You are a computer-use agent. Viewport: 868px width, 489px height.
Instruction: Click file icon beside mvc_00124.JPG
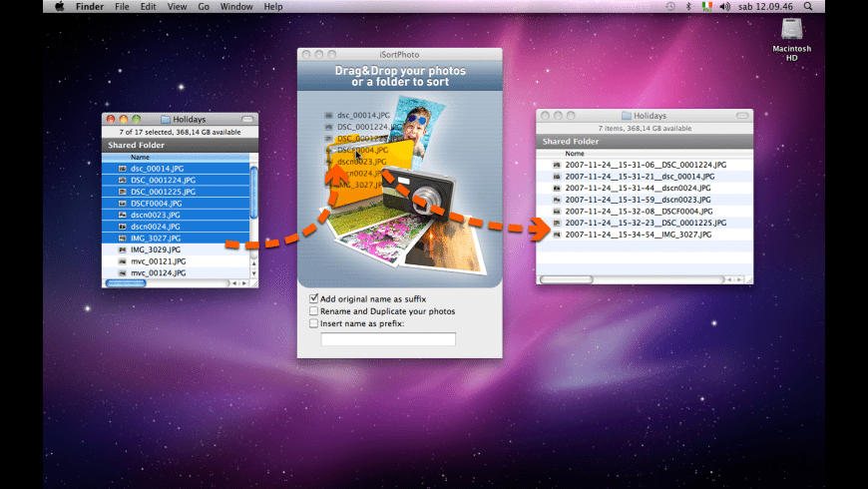(123, 273)
